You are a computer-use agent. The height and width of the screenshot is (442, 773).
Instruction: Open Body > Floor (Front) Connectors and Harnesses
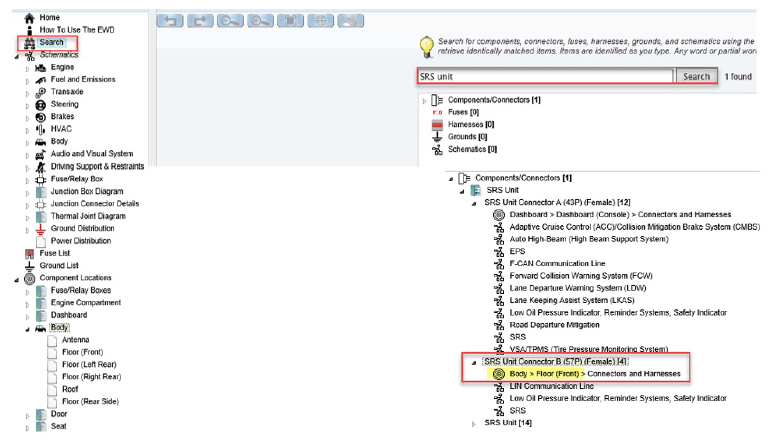click(x=595, y=374)
